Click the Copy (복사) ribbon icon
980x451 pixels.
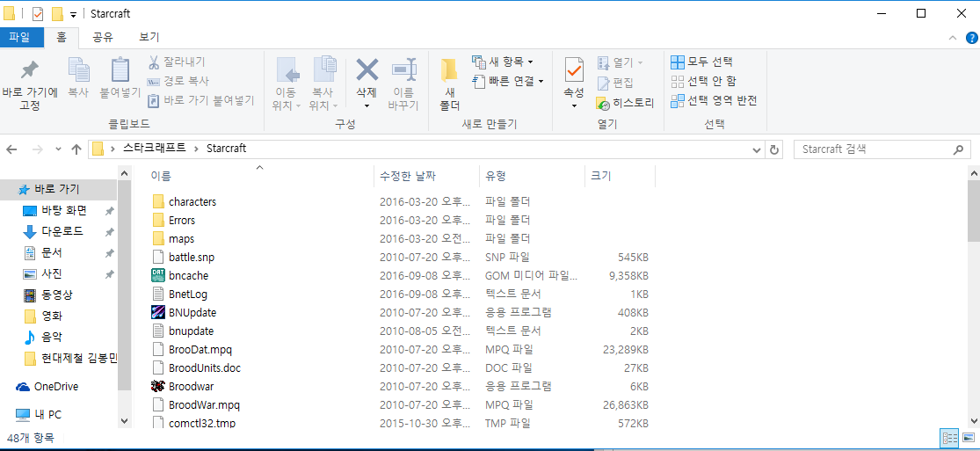pos(78,70)
